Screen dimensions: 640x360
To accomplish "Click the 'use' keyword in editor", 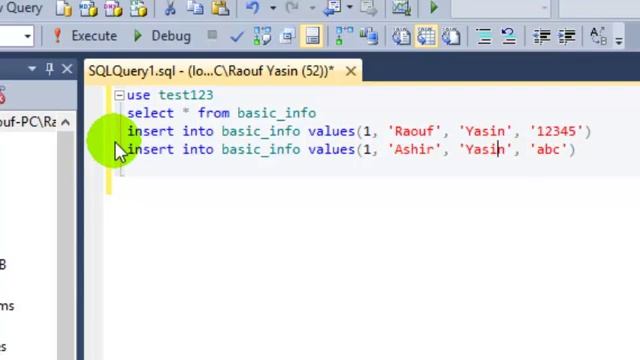I will (x=139, y=95).
